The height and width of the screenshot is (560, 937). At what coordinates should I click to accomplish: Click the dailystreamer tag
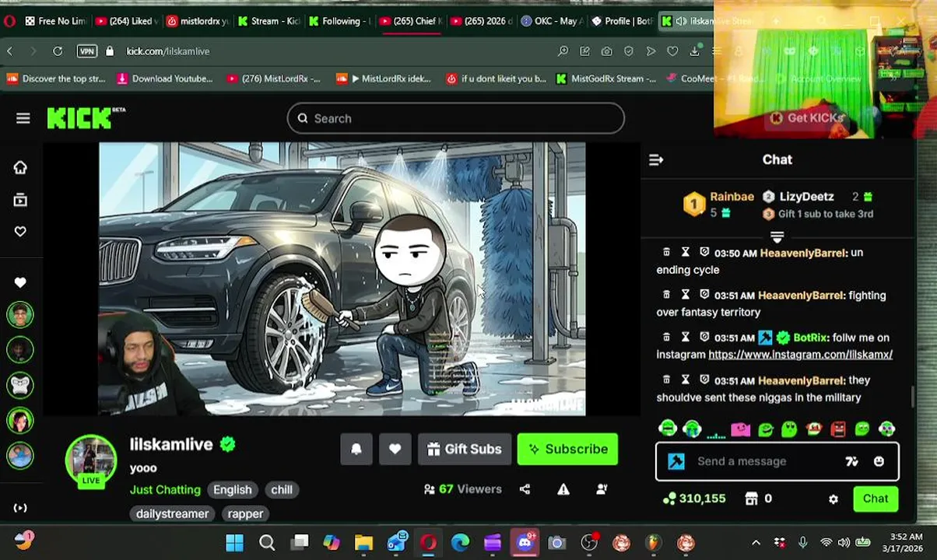tap(172, 513)
